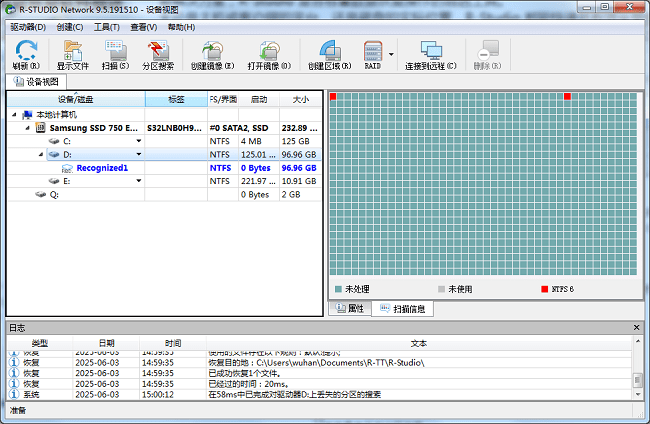This screenshot has width=650, height=424.
Task: Click the FS/界面 column header
Action: coord(223,99)
